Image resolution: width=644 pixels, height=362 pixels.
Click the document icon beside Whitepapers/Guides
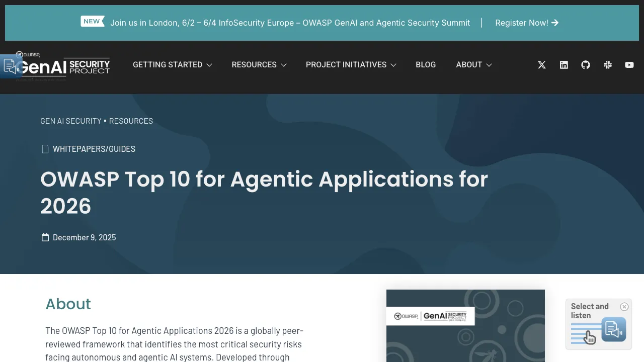45,149
